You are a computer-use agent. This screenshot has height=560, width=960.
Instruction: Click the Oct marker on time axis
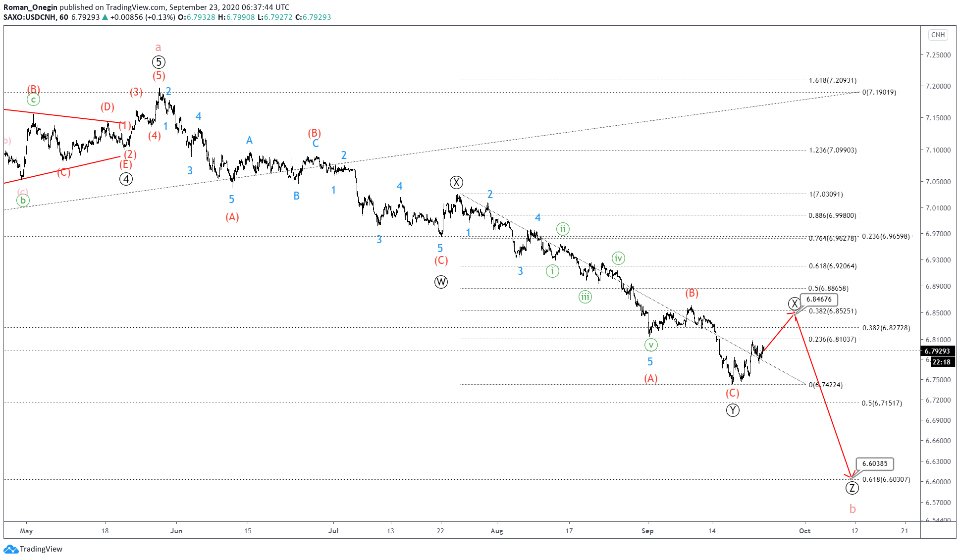(x=804, y=531)
